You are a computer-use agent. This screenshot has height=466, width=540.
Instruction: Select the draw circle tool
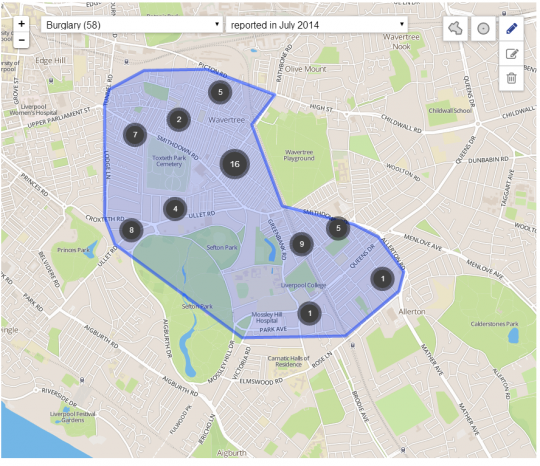coord(483,28)
